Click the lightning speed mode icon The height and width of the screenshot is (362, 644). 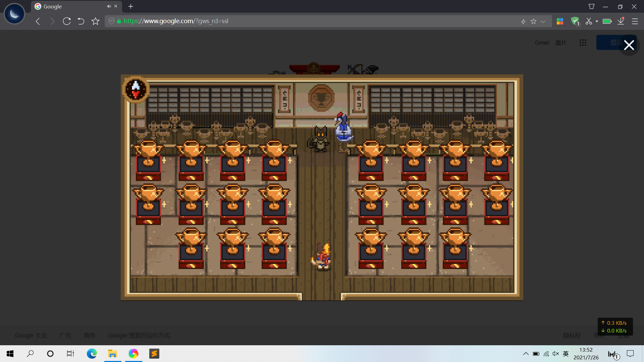523,21
